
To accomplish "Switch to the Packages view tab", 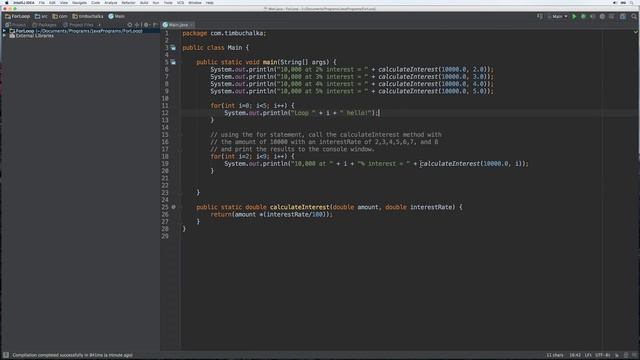I will 44,25.
